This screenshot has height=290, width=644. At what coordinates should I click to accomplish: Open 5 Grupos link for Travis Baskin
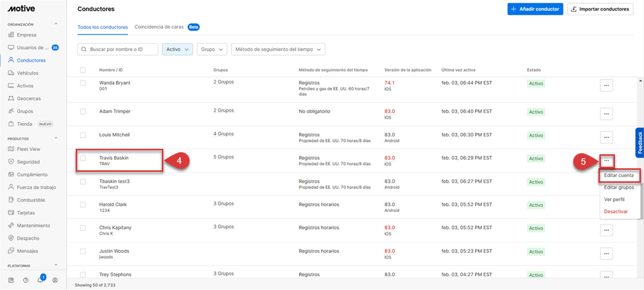pos(224,157)
